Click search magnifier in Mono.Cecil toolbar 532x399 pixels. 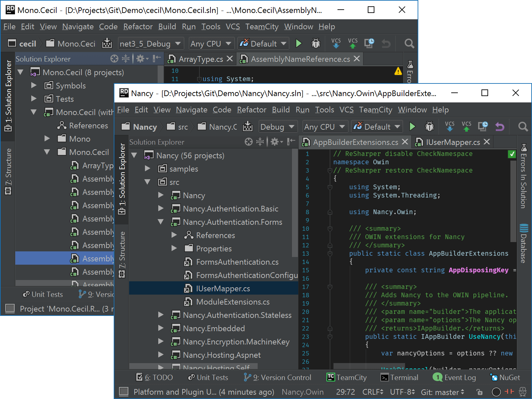(409, 44)
